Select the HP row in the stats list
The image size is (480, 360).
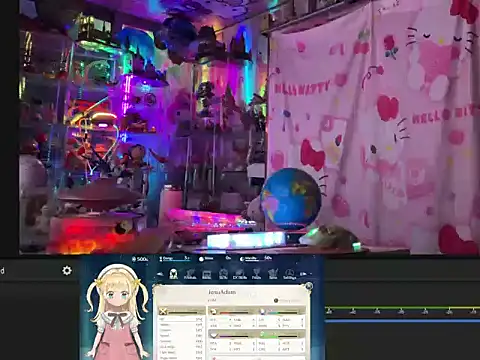(181, 319)
